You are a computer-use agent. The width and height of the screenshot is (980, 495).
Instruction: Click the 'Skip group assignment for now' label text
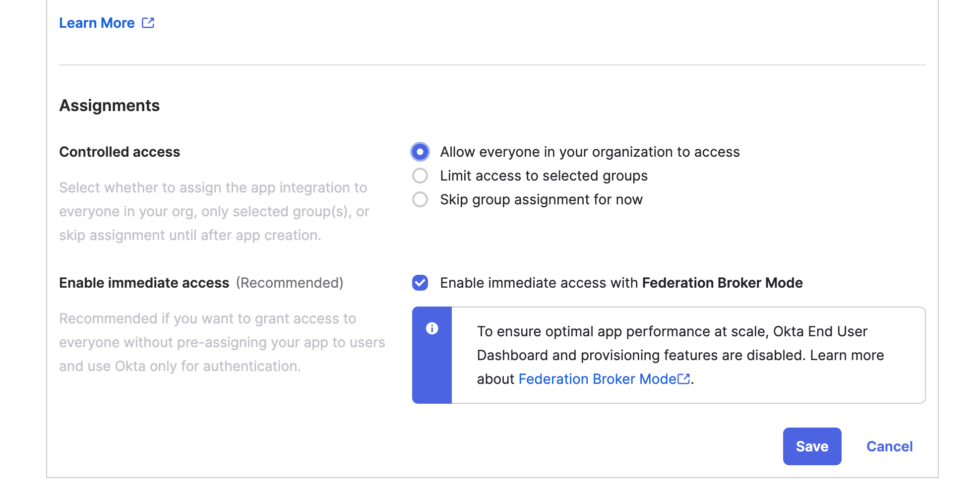tap(541, 199)
